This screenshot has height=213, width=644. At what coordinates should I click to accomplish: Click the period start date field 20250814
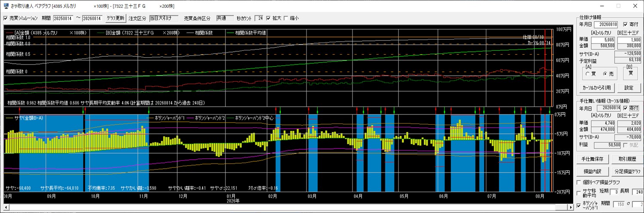pos(64,19)
